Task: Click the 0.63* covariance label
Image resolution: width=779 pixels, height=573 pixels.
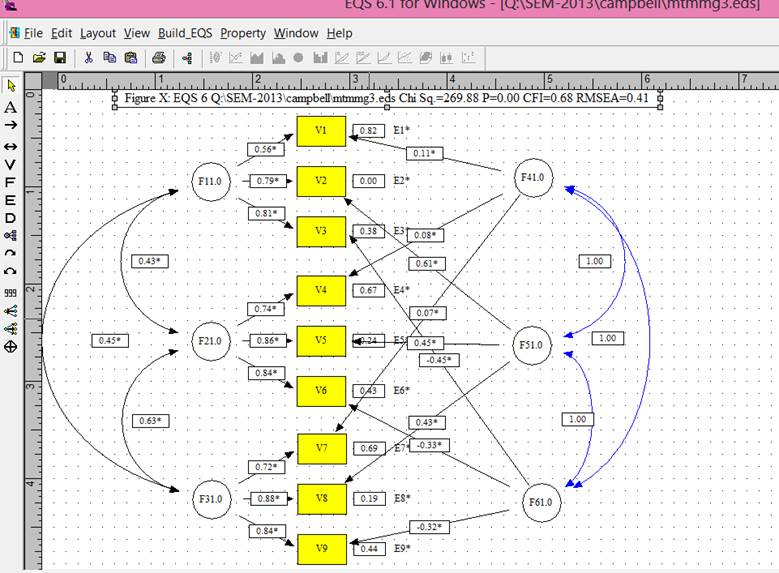Action: pos(151,421)
